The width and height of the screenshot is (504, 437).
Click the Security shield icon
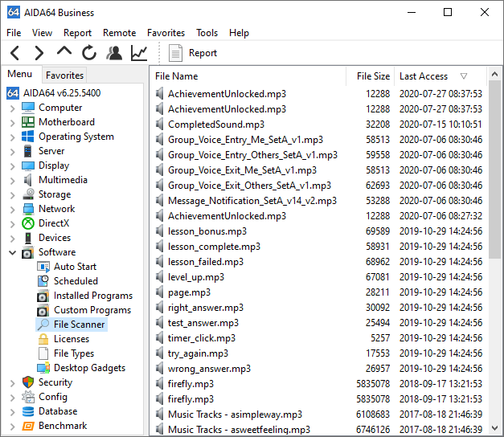click(28, 382)
